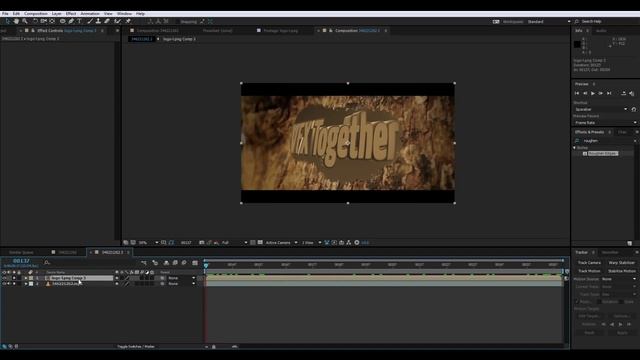Image resolution: width=640 pixels, height=360 pixels.
Task: Open the Composition Mini-Flowchart icon
Action: tap(144, 263)
